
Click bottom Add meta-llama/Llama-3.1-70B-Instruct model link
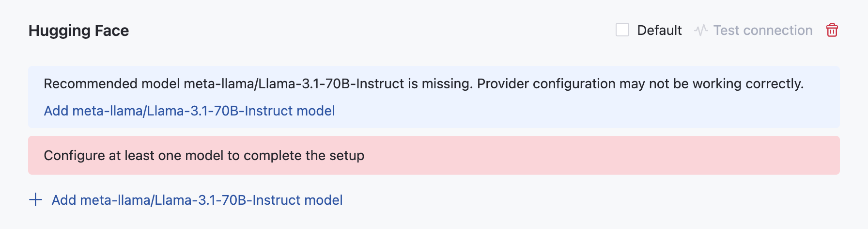point(197,200)
